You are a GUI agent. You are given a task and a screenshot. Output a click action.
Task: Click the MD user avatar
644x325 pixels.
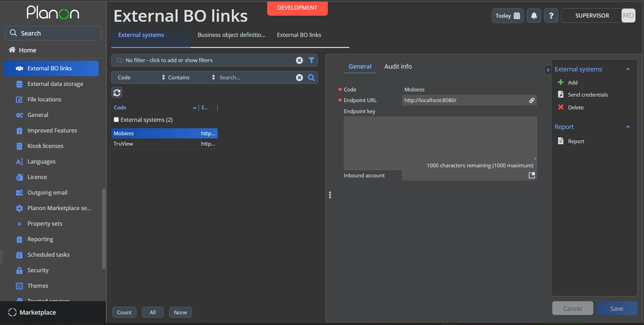coord(628,16)
